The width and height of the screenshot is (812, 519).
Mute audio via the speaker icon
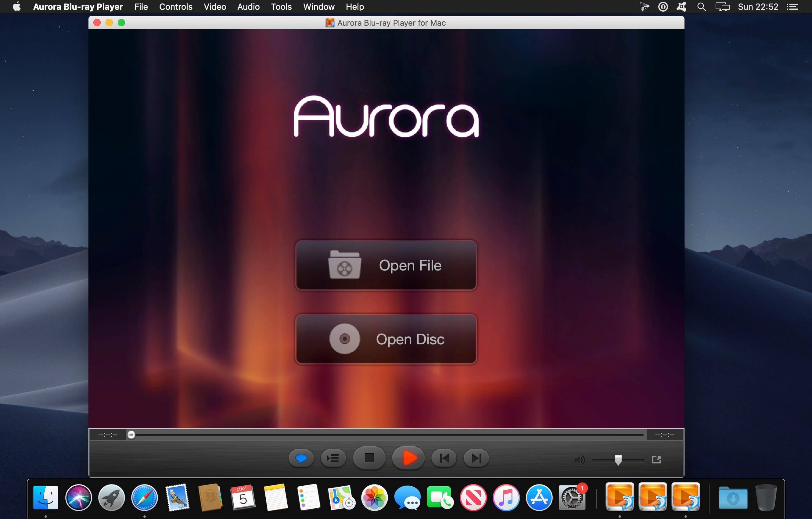tap(580, 459)
